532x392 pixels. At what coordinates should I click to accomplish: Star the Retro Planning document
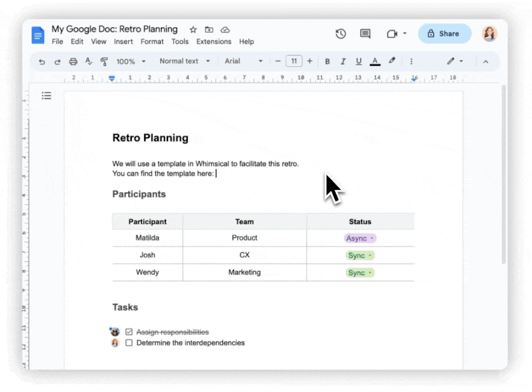[x=193, y=30]
